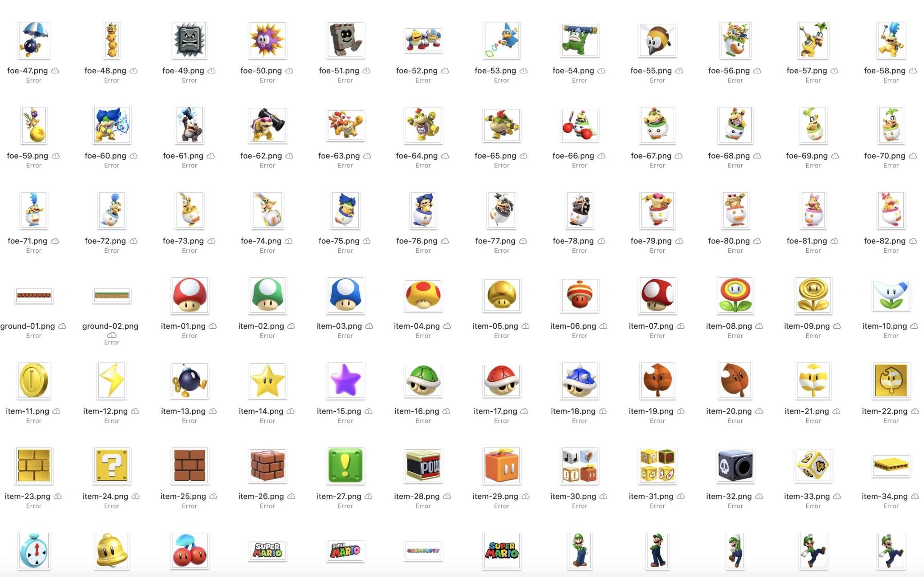Select the ground-01.png filename label

click(28, 326)
